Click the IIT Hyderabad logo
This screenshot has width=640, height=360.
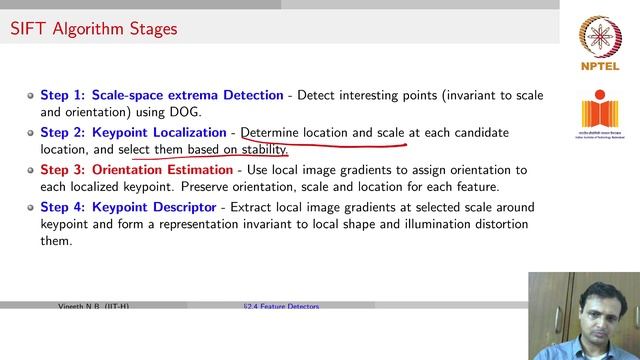(600, 114)
